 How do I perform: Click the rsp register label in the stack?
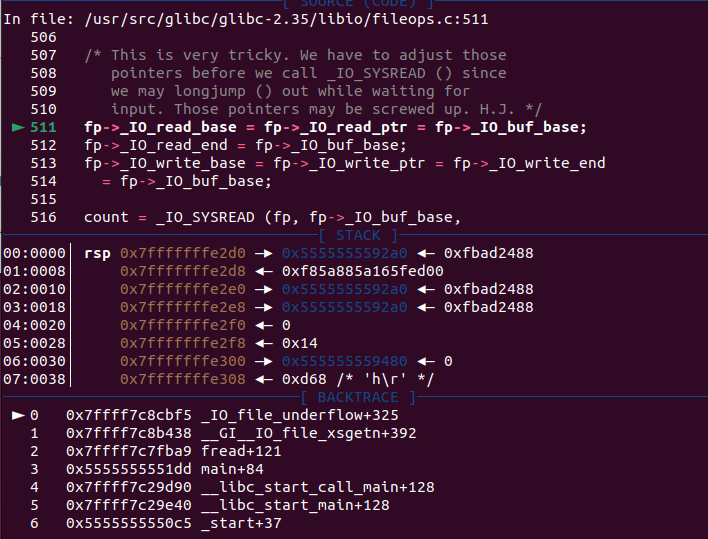pyautogui.click(x=97, y=253)
